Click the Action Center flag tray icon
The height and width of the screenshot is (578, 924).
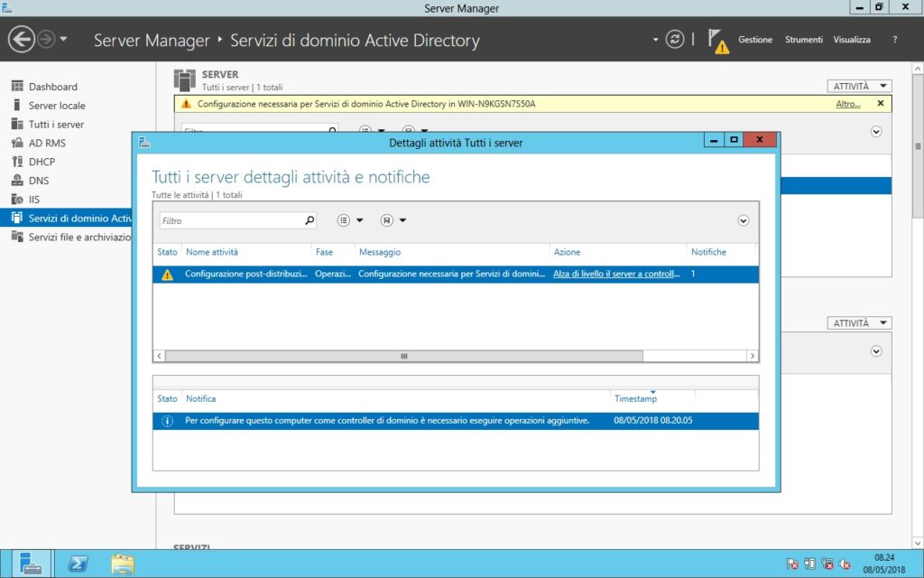pyautogui.click(x=792, y=564)
